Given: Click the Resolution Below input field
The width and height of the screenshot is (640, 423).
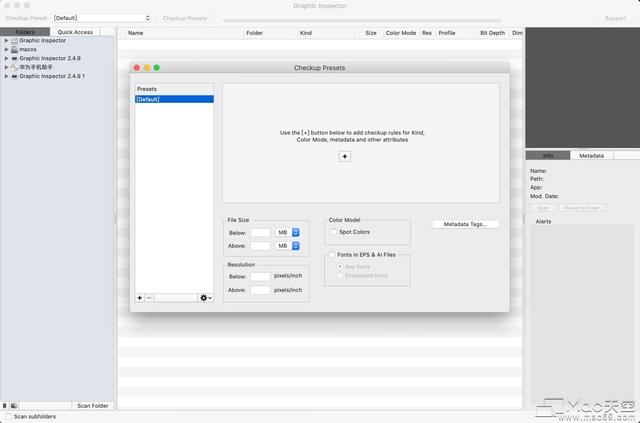Looking at the screenshot, I should click(260, 276).
